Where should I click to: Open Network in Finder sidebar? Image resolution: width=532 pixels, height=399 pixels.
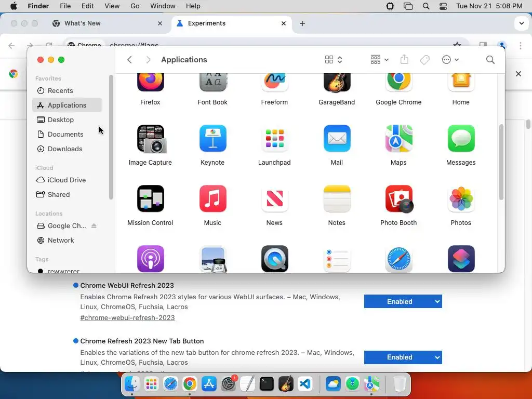click(x=67, y=240)
